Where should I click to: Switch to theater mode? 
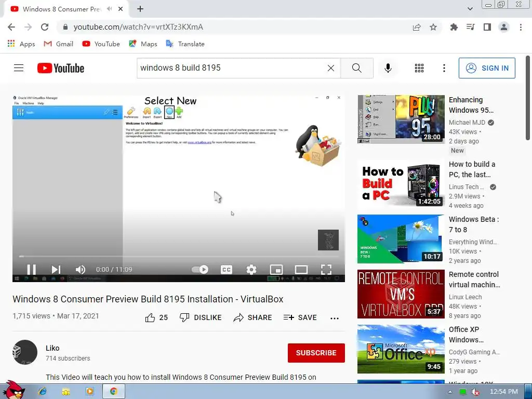(301, 270)
